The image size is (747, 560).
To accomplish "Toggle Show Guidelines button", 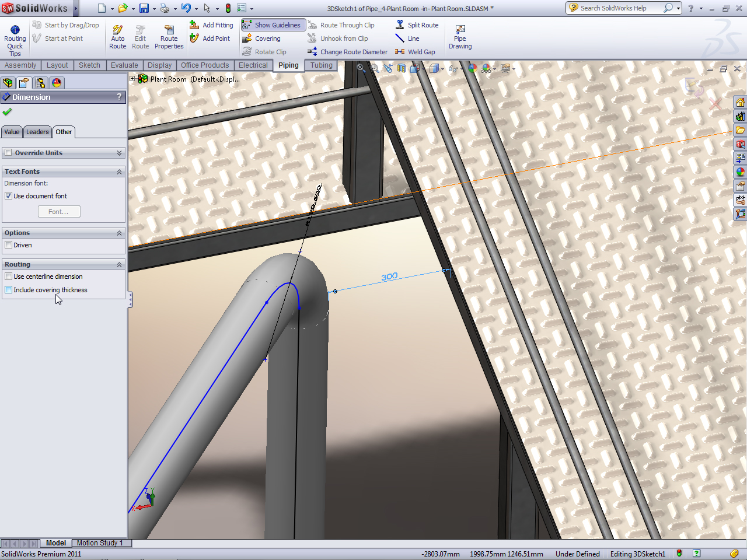I will tap(273, 25).
